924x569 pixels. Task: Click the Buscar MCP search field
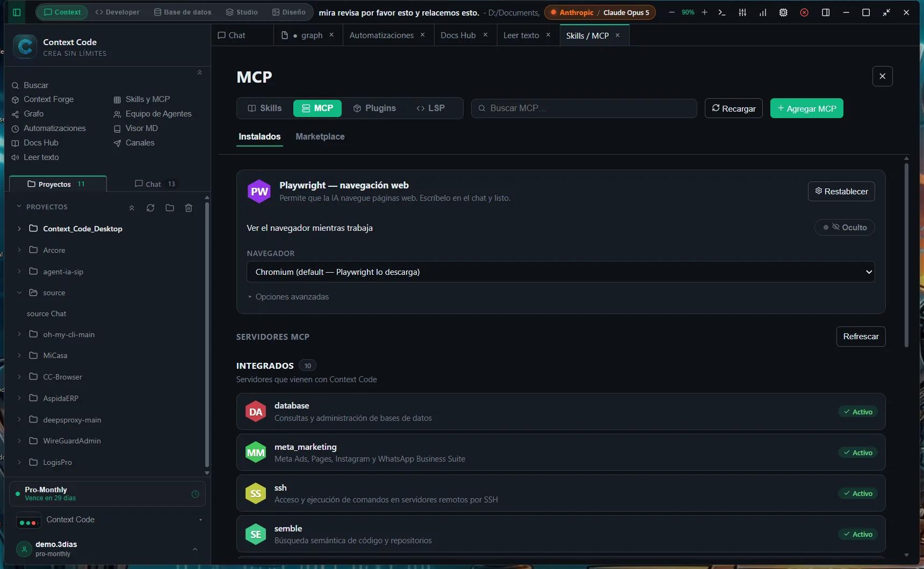(584, 108)
